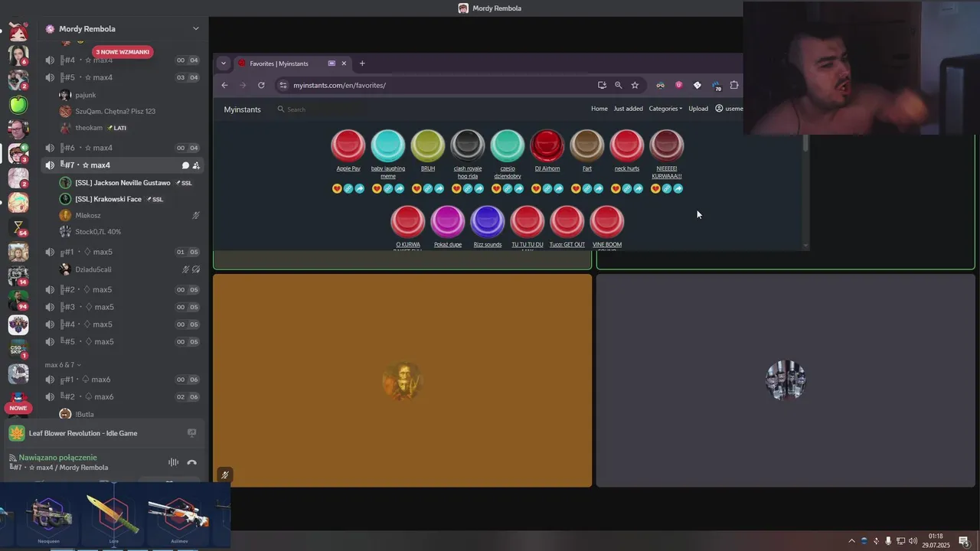Play the Rizz sounds button
The width and height of the screenshot is (980, 551).
coord(488,222)
